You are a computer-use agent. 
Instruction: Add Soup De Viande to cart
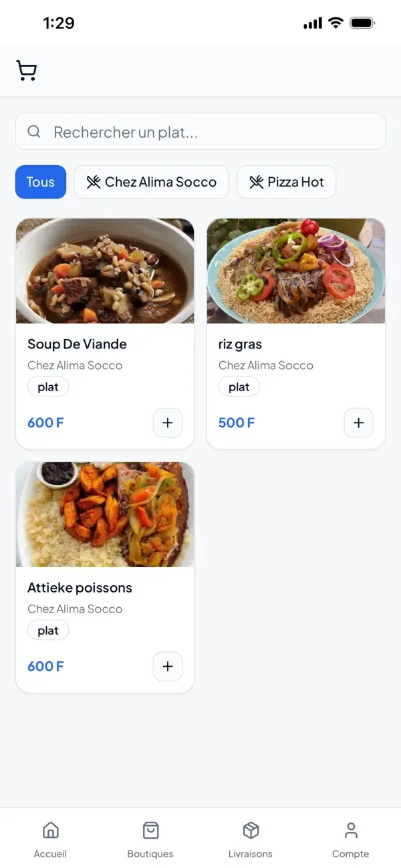[x=167, y=423]
